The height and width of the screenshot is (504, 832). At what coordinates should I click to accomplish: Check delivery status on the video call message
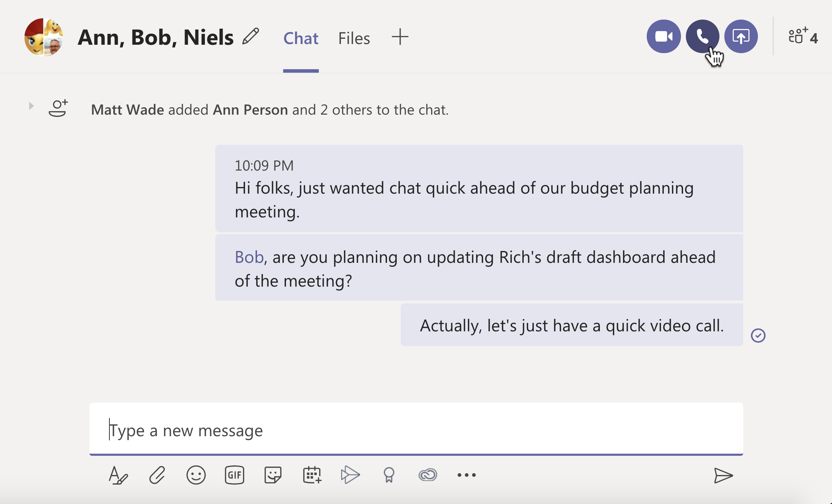[x=758, y=335]
